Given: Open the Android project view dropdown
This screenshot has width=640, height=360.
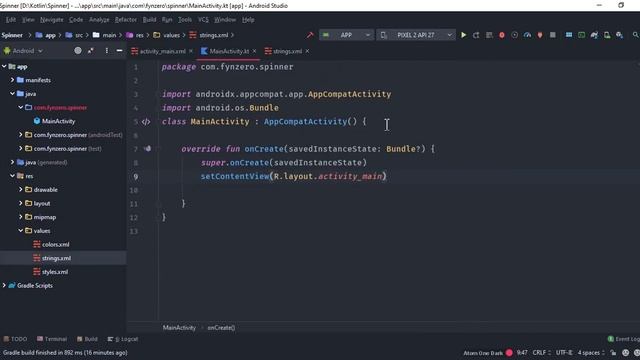Looking at the screenshot, I should [x=23, y=51].
